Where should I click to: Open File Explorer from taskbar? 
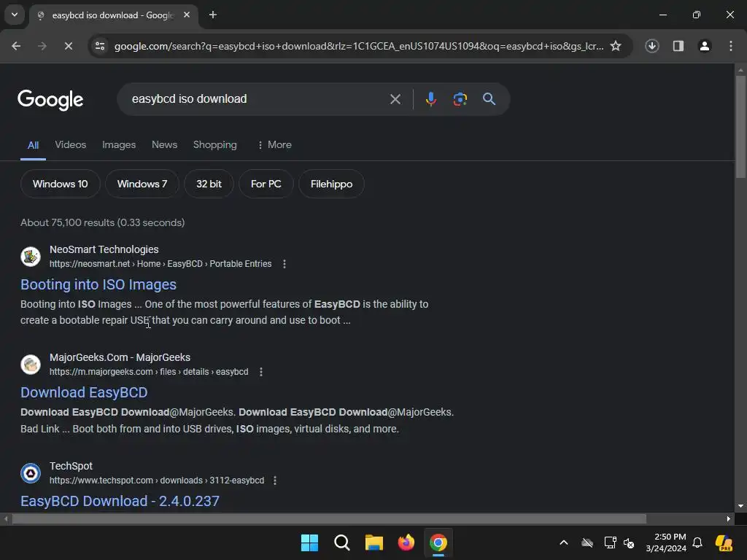374,542
